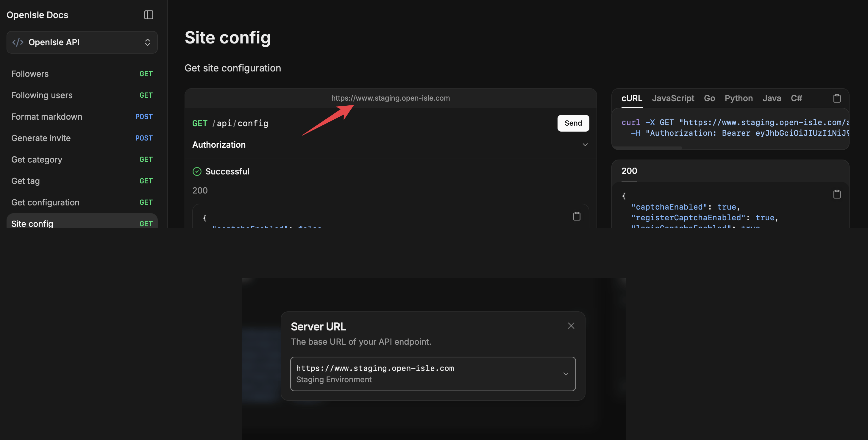Copy the cURL code sample
The image size is (868, 440).
(837, 98)
